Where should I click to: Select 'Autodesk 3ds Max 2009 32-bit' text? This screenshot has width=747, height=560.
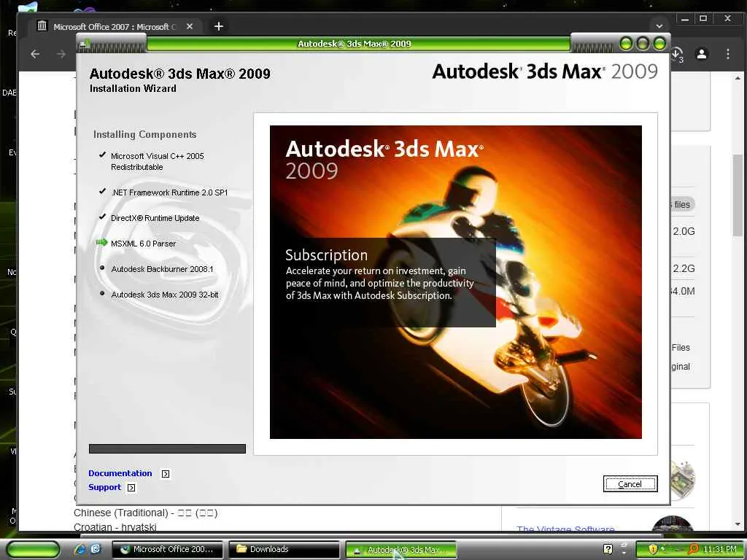[x=164, y=295]
